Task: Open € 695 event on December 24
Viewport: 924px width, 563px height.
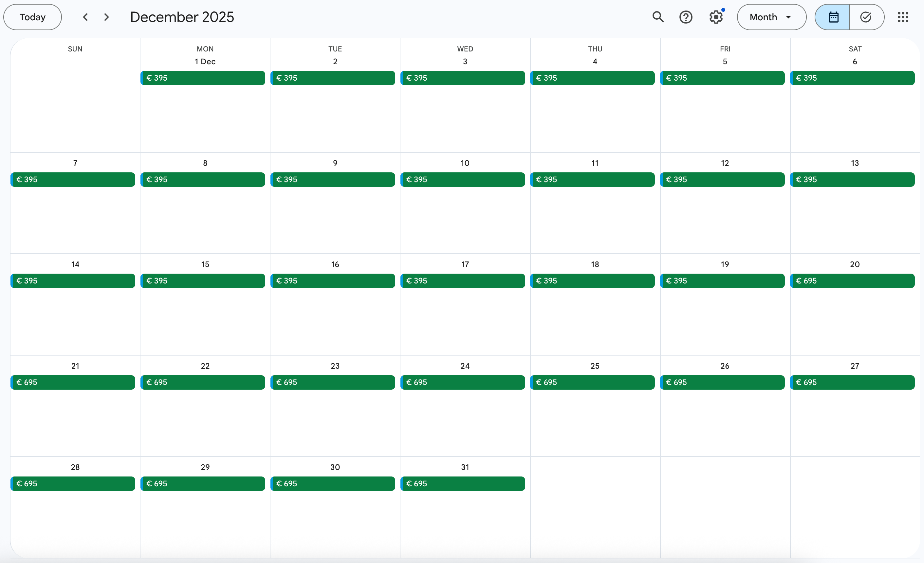Action: pyautogui.click(x=463, y=382)
